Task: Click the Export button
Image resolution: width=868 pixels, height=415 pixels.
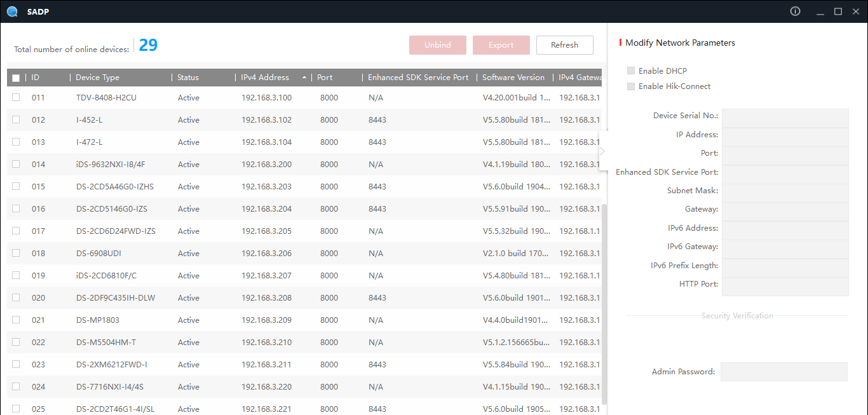Action: [501, 45]
